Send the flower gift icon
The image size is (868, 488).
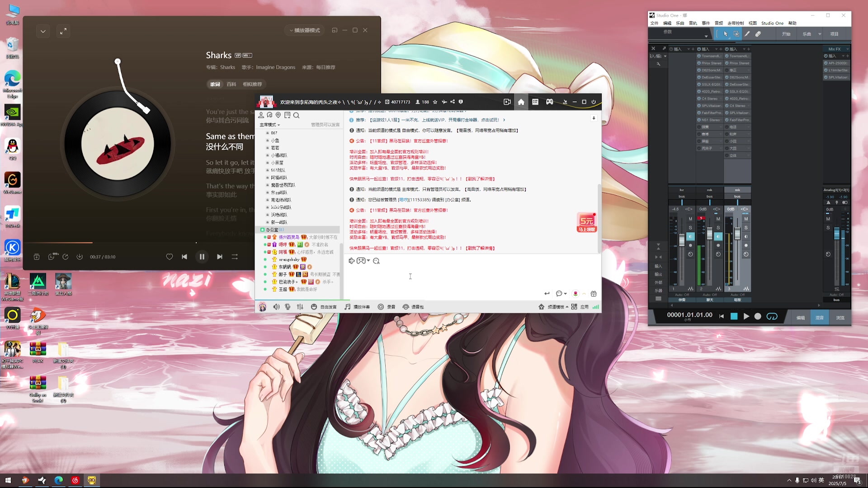click(576, 294)
